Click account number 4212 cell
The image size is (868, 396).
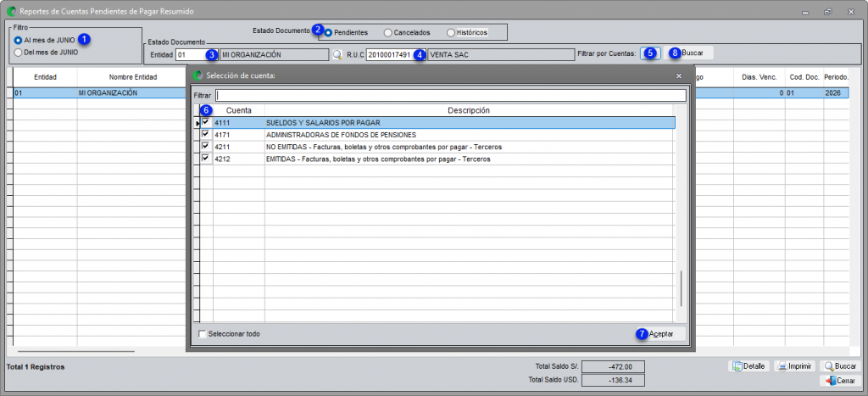[238, 159]
